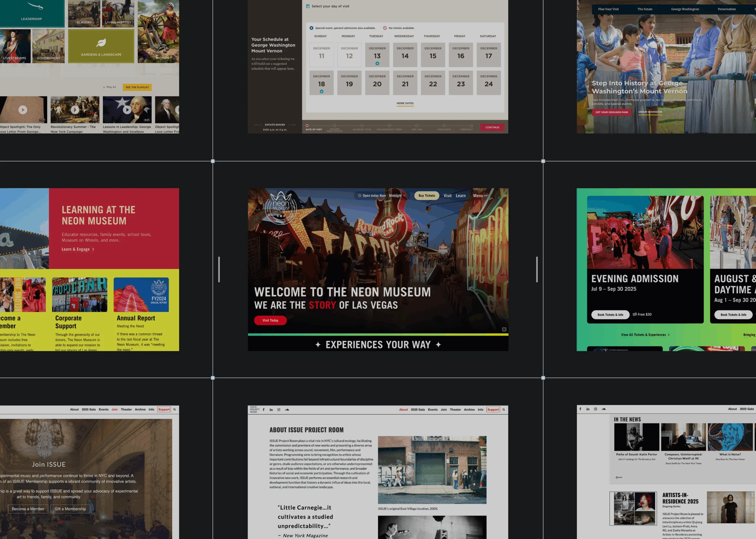The height and width of the screenshot is (539, 756).
Task: Click the Become a Member button
Action: tap(28, 509)
